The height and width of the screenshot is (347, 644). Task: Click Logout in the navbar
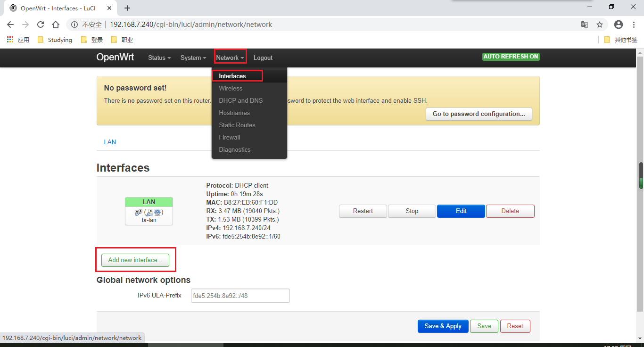pyautogui.click(x=263, y=58)
